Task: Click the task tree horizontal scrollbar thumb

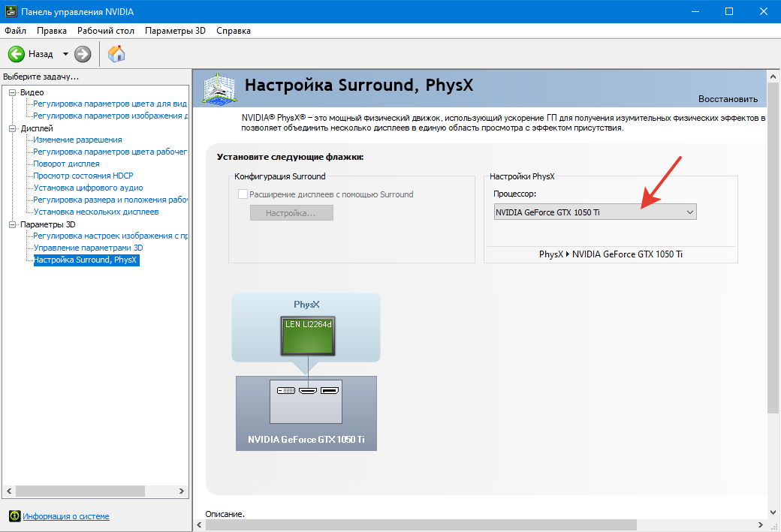Action: [80, 491]
